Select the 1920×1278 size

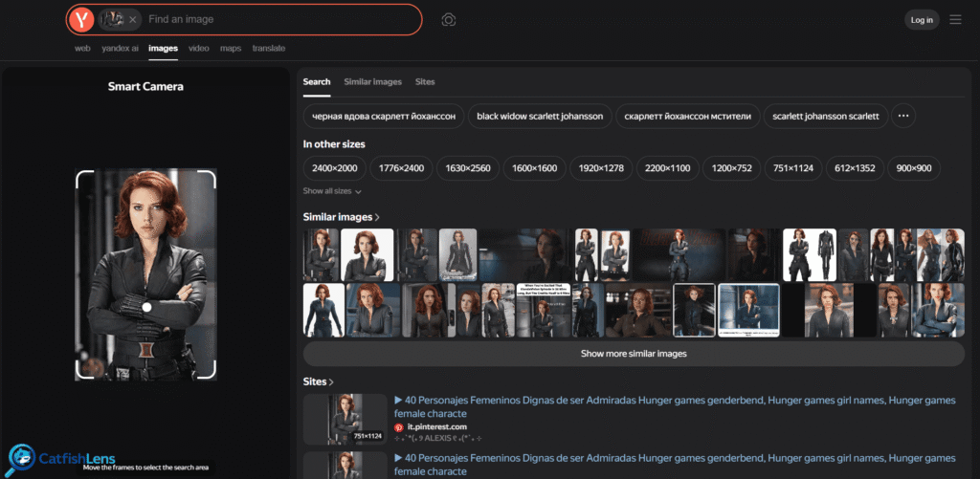click(x=601, y=168)
